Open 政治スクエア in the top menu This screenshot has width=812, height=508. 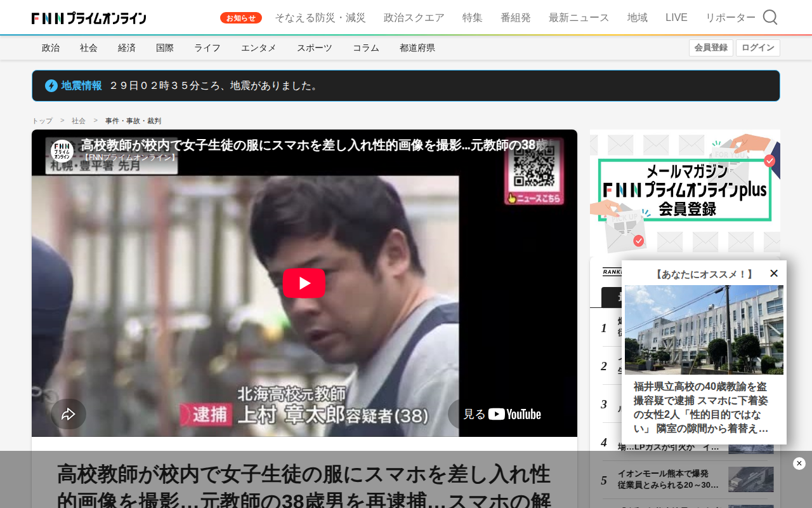click(x=414, y=18)
